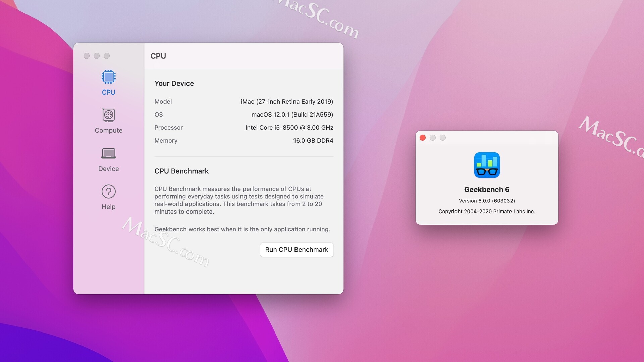Viewport: 644px width, 362px height.
Task: Open the Compute section icon
Action: click(108, 115)
